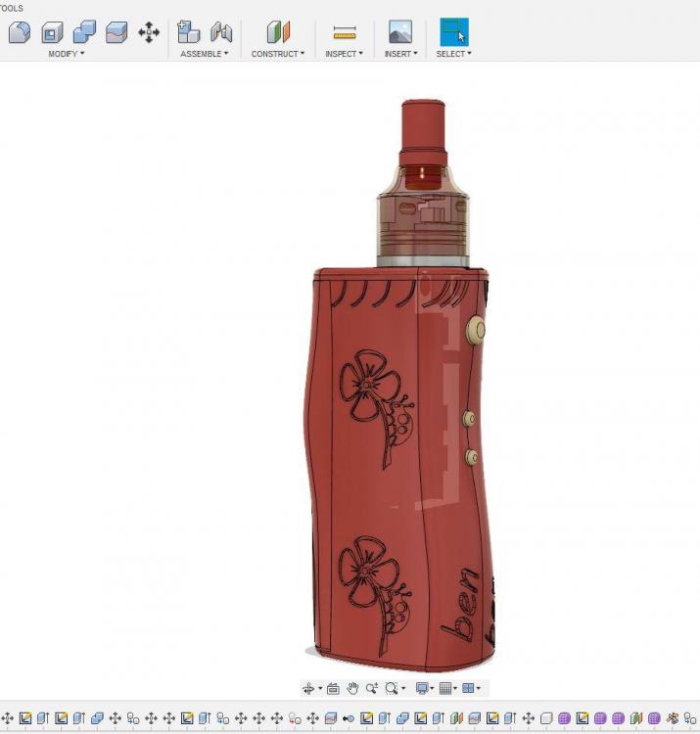Expand the ASSEMBLE dropdown
700x734 pixels.
pos(205,54)
